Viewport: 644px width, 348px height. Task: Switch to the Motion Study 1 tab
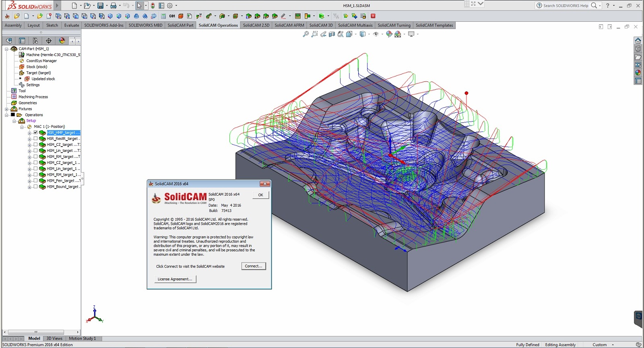click(83, 338)
